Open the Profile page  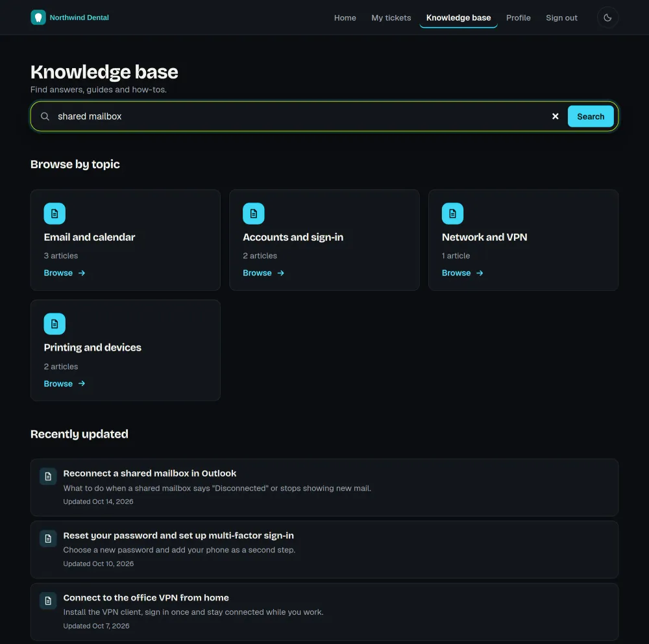[518, 18]
